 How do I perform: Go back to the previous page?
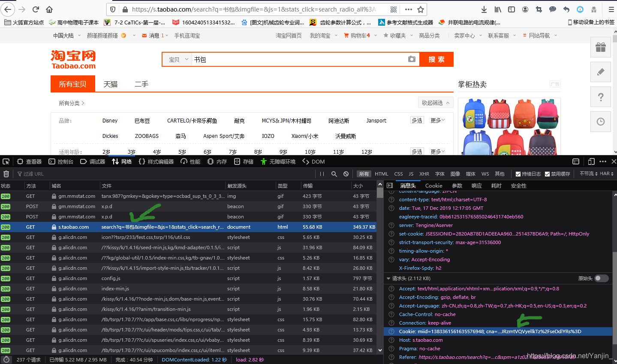tap(8, 9)
